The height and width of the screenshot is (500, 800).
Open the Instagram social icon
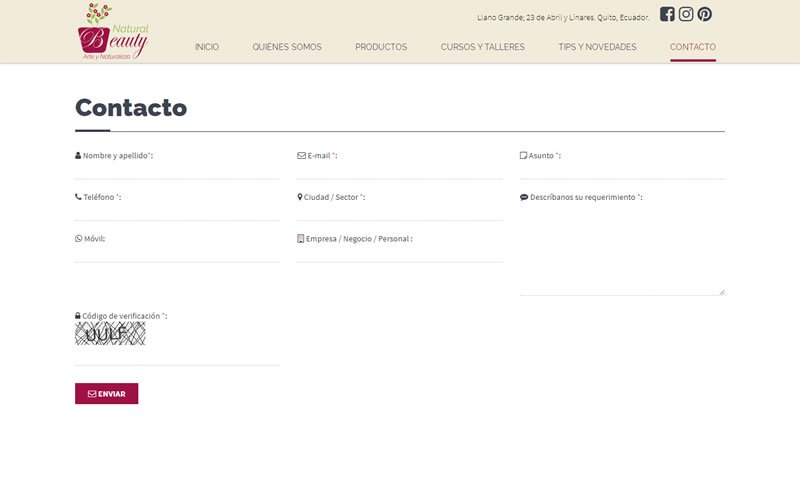(x=686, y=14)
